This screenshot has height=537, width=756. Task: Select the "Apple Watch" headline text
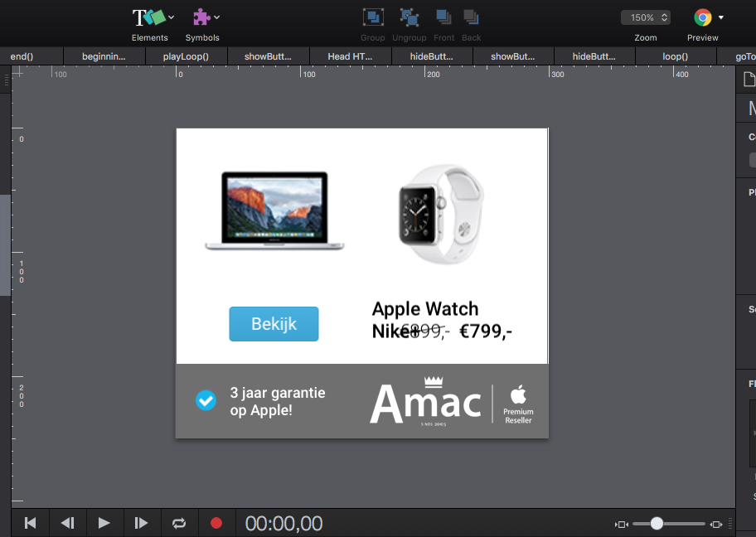click(x=424, y=308)
